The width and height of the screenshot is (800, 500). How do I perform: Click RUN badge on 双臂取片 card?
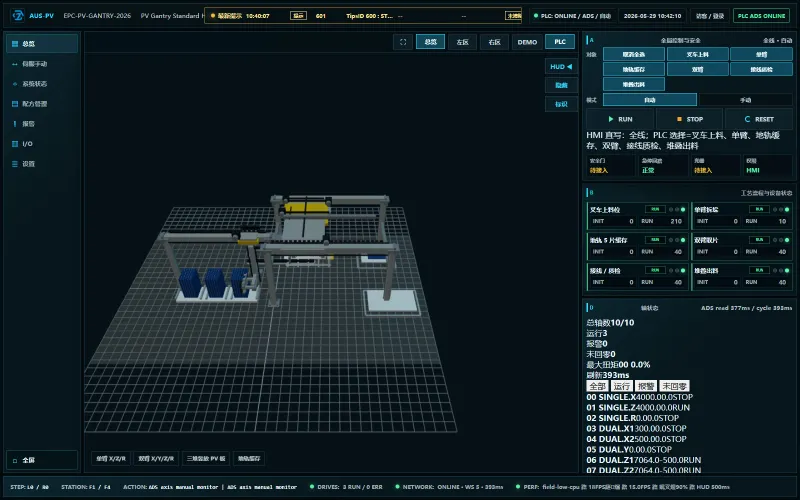click(759, 240)
